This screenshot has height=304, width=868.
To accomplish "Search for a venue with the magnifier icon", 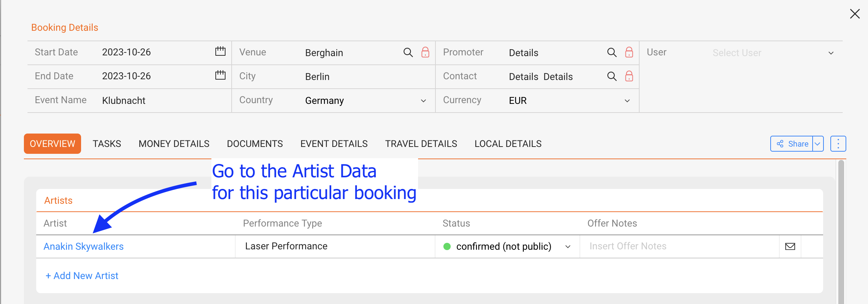I will (x=408, y=52).
